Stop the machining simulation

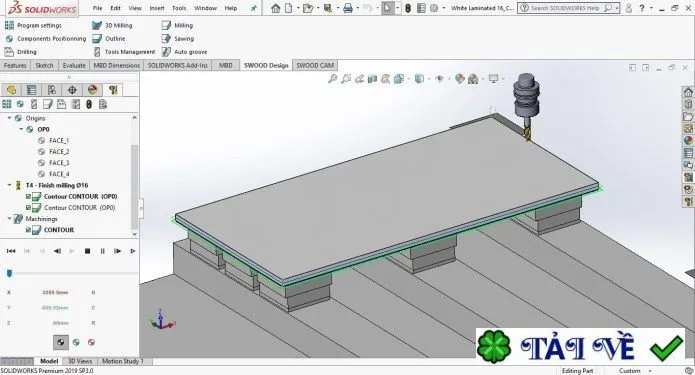[x=87, y=251]
